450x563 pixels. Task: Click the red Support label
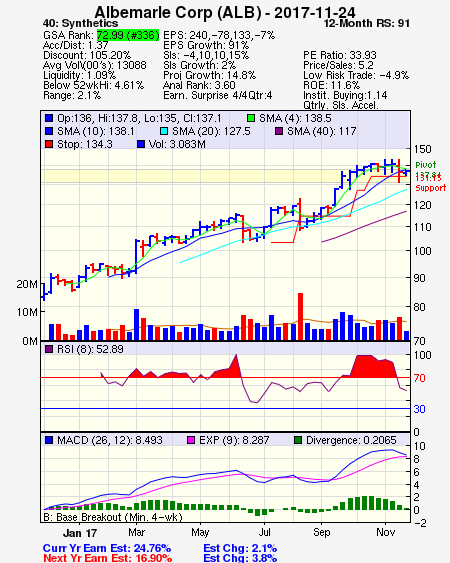click(x=431, y=188)
